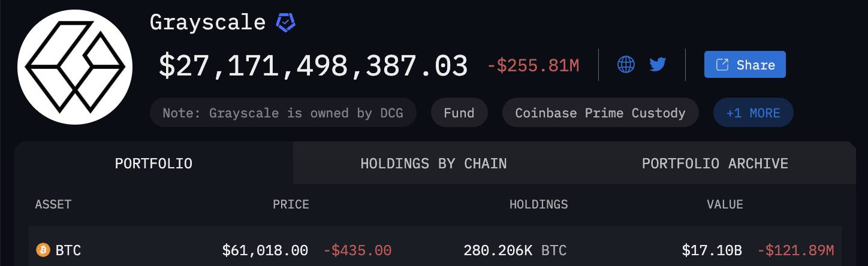Open the PORTFOLIO ARCHIVE tab
Viewport: 868px width, 266px height.
pos(715,163)
